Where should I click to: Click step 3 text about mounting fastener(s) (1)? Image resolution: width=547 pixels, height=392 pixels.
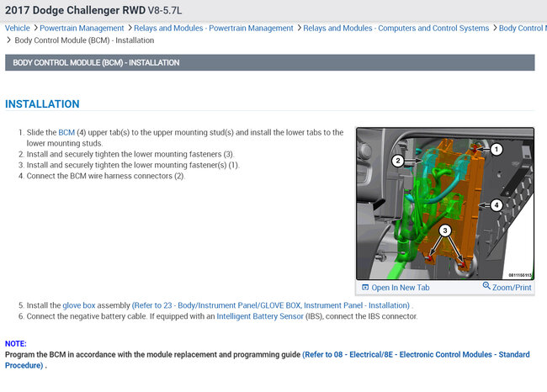coord(133,165)
